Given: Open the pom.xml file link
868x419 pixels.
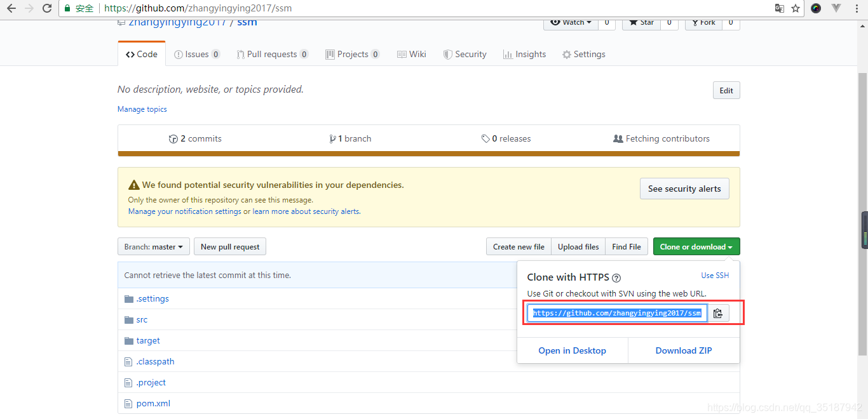Looking at the screenshot, I should 153,403.
